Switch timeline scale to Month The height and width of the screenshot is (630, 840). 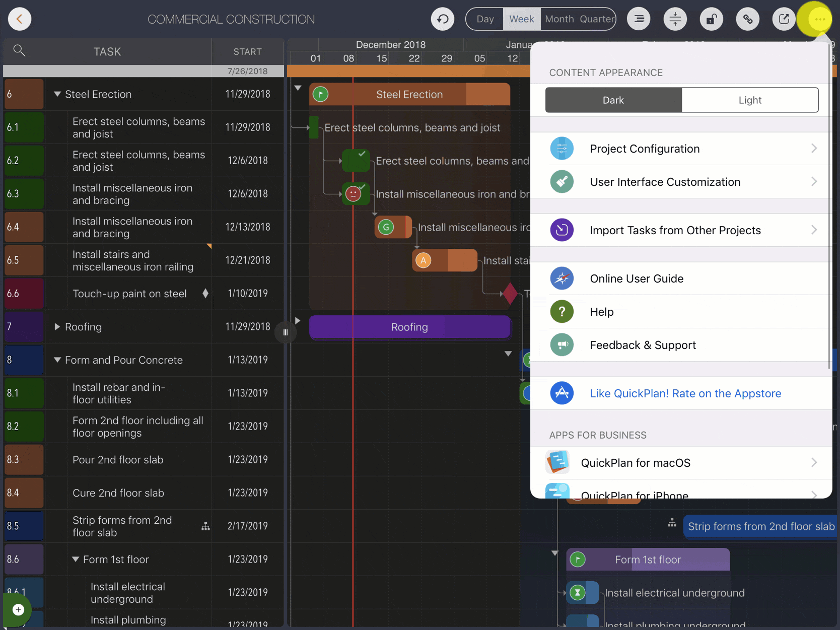559,19
